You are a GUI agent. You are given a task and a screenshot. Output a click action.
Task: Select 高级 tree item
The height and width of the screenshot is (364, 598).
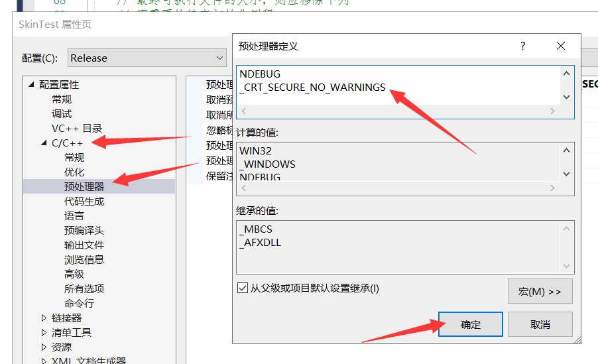point(74,274)
